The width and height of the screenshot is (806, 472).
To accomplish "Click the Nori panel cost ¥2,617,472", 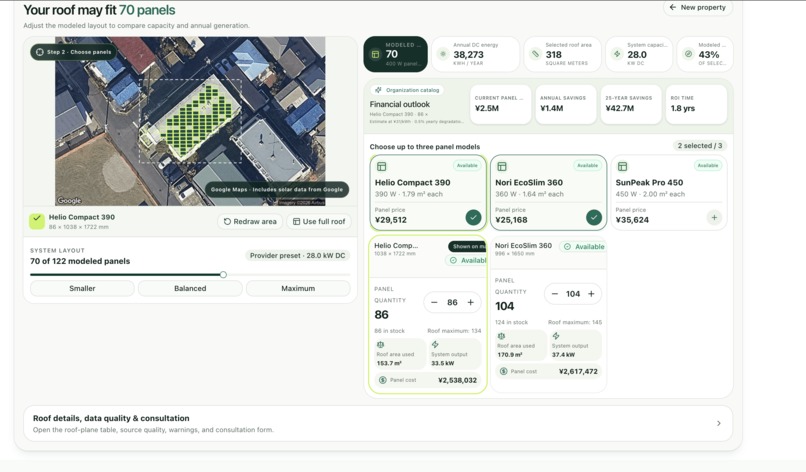I will [578, 371].
